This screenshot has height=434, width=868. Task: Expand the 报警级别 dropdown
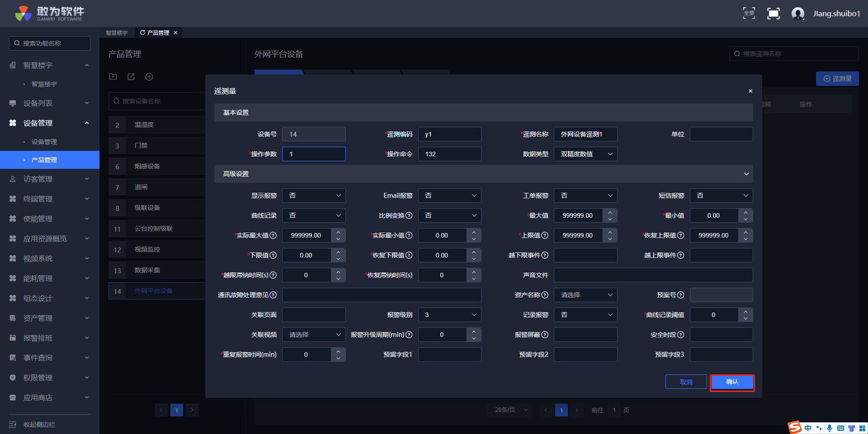[x=449, y=315]
